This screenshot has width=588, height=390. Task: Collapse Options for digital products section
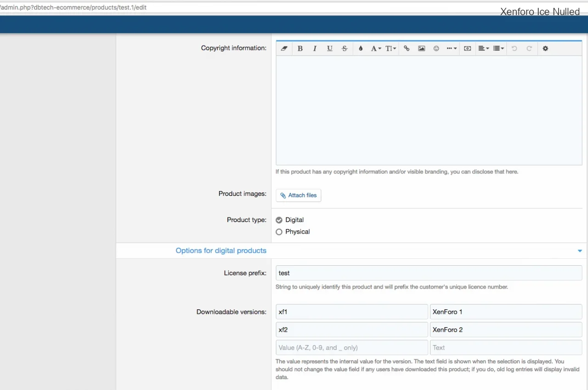pyautogui.click(x=580, y=251)
